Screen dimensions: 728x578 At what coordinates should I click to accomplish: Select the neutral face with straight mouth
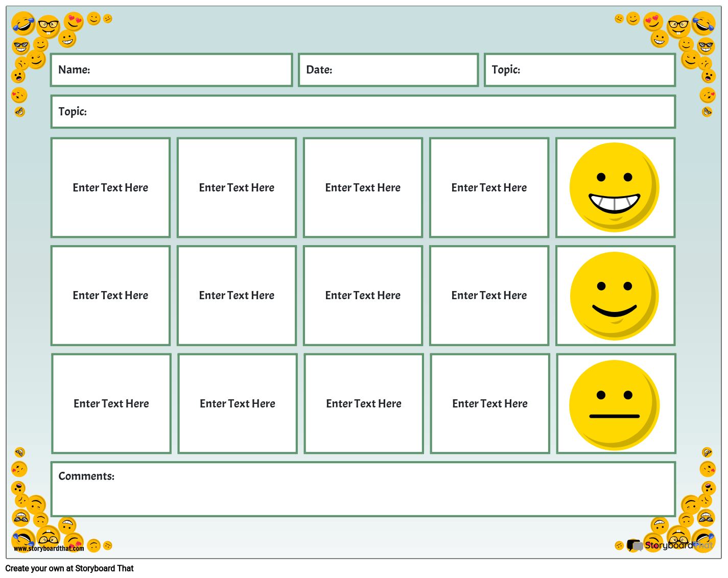(x=614, y=404)
